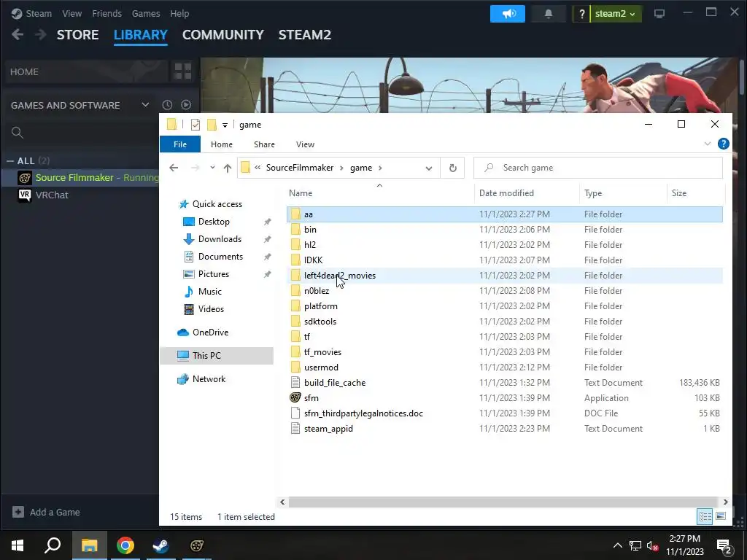
Task: Click recent activity clock icon in library
Action: tap(167, 105)
